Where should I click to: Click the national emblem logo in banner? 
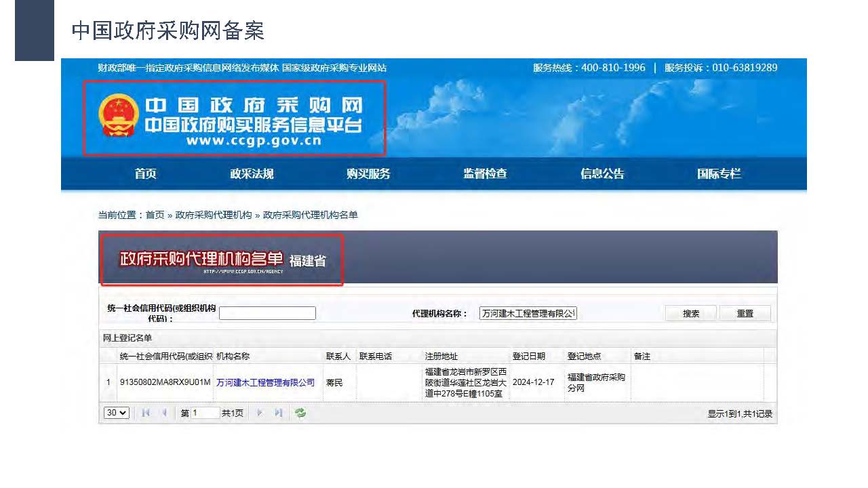(x=119, y=115)
